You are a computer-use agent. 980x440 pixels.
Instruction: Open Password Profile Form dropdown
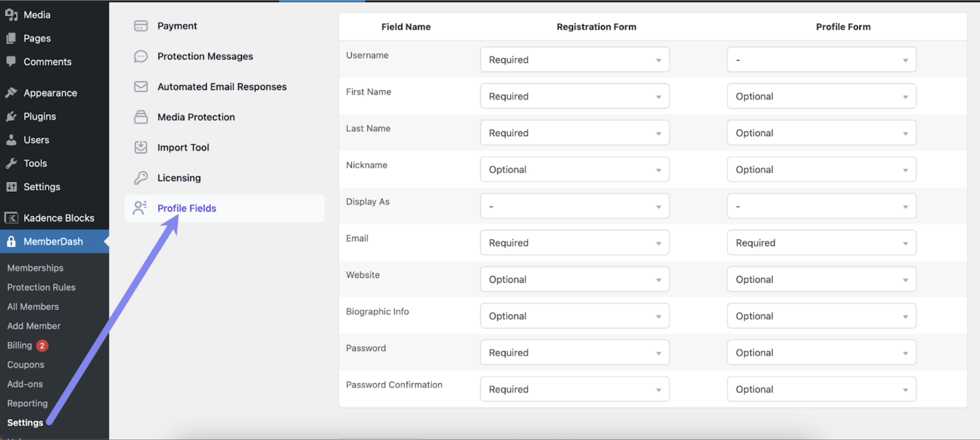pyautogui.click(x=821, y=352)
